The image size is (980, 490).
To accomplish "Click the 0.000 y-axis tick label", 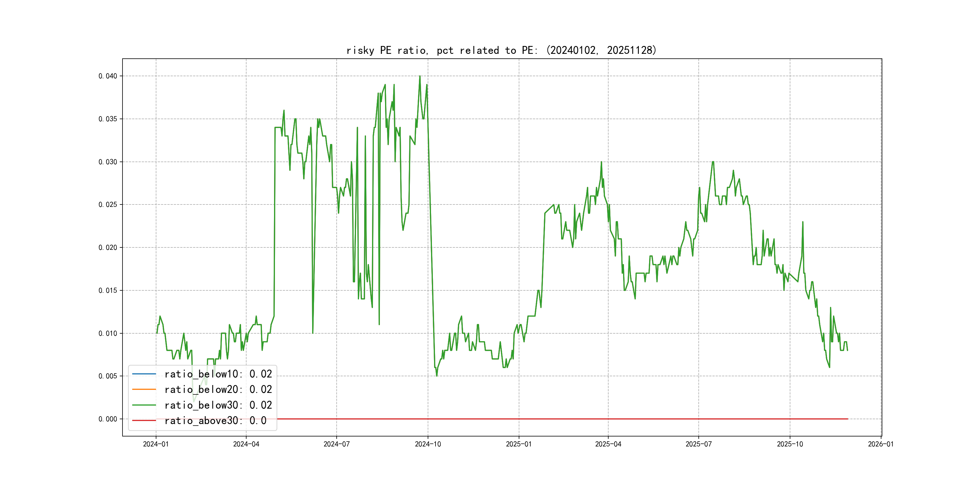I will coord(108,419).
